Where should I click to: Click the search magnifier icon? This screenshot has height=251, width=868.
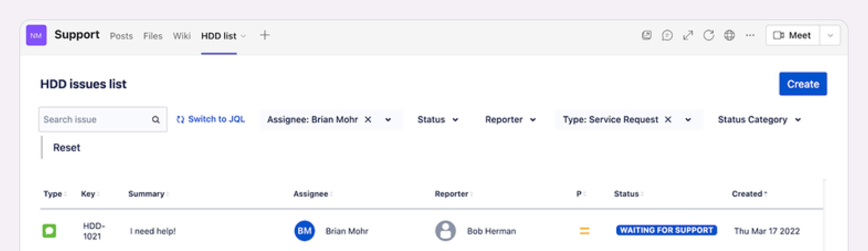tap(155, 120)
